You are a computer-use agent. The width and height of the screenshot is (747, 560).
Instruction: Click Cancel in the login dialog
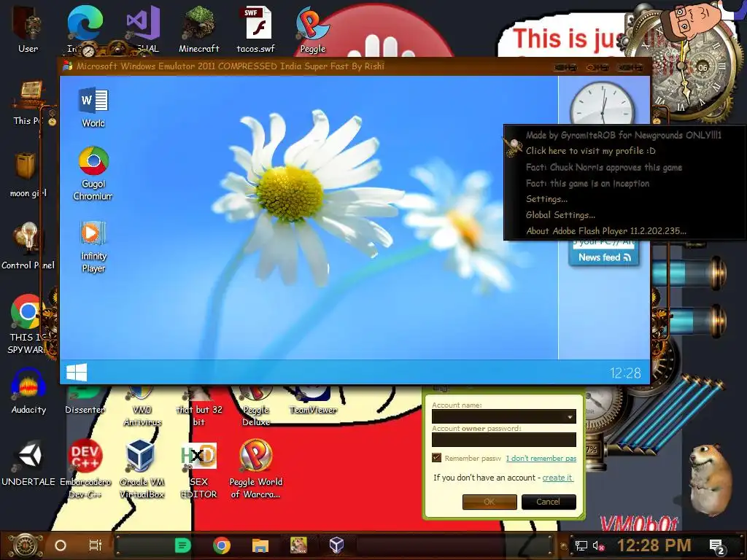click(549, 502)
